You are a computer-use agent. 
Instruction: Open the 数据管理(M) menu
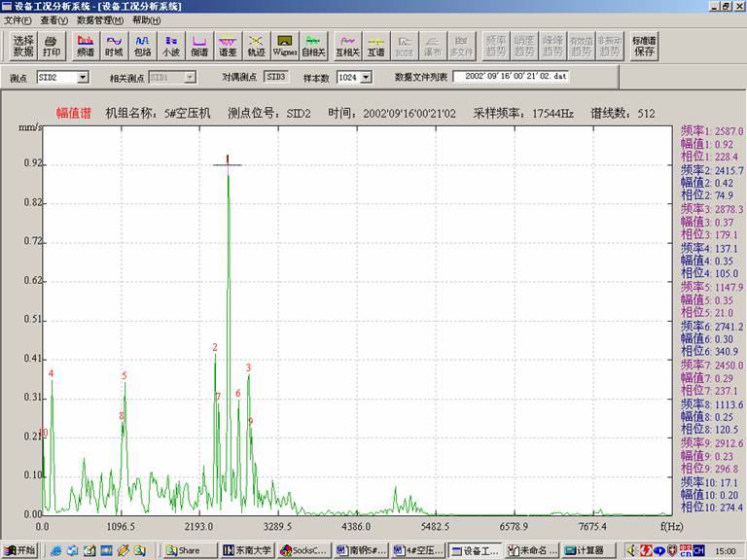(x=99, y=20)
